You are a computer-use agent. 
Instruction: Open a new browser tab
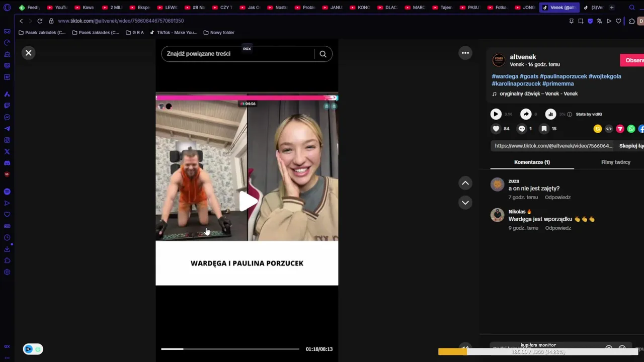click(x=612, y=8)
